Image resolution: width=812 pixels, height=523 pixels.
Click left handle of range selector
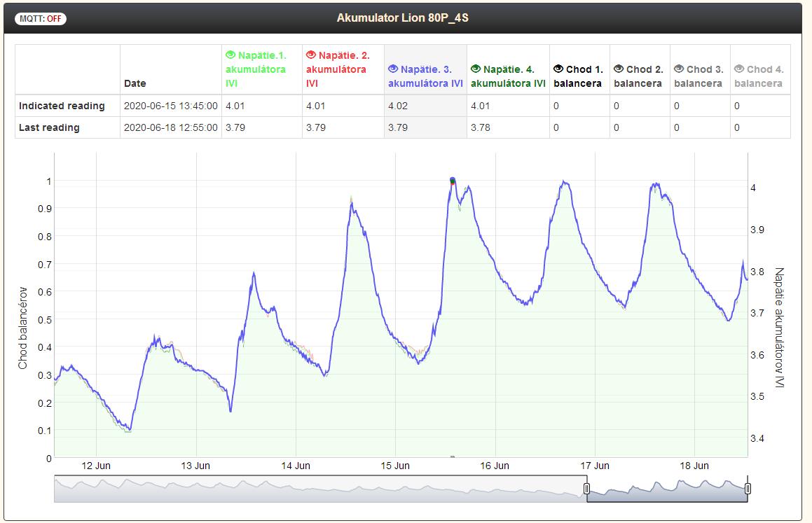(587, 489)
